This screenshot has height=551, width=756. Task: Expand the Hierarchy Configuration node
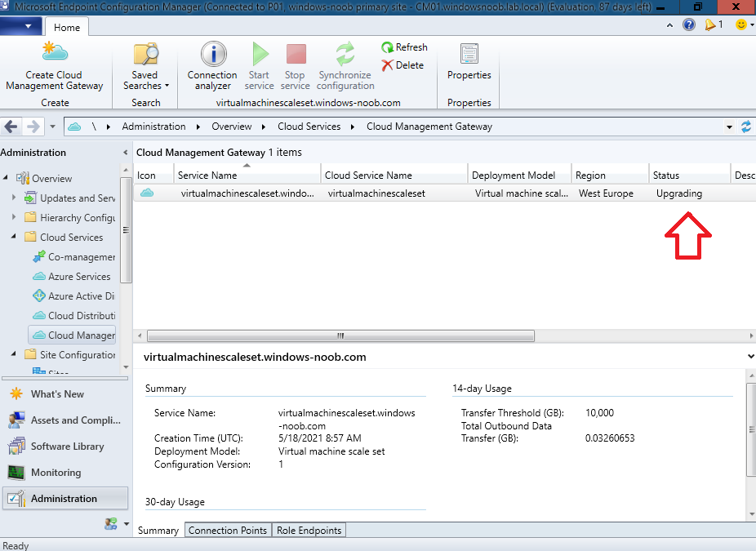coord(14,217)
